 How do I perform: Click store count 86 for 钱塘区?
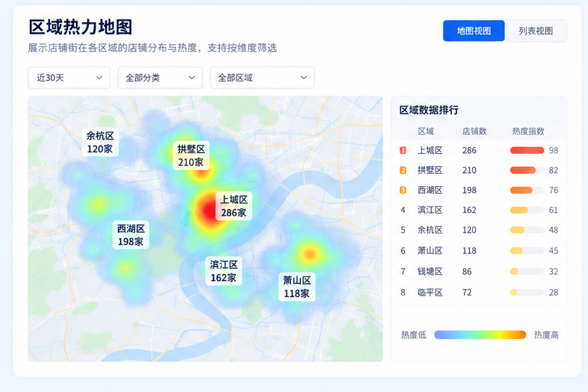click(x=467, y=272)
